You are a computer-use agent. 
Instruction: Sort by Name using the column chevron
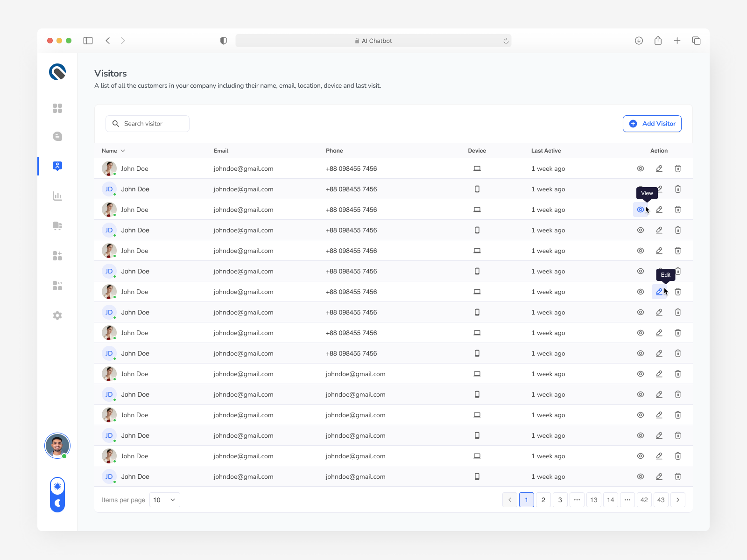point(123,150)
